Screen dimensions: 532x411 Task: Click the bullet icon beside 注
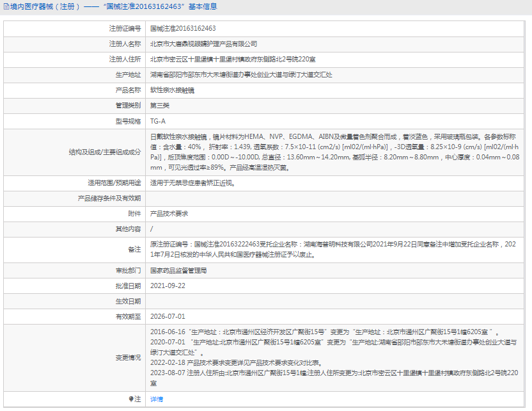pos(131,399)
